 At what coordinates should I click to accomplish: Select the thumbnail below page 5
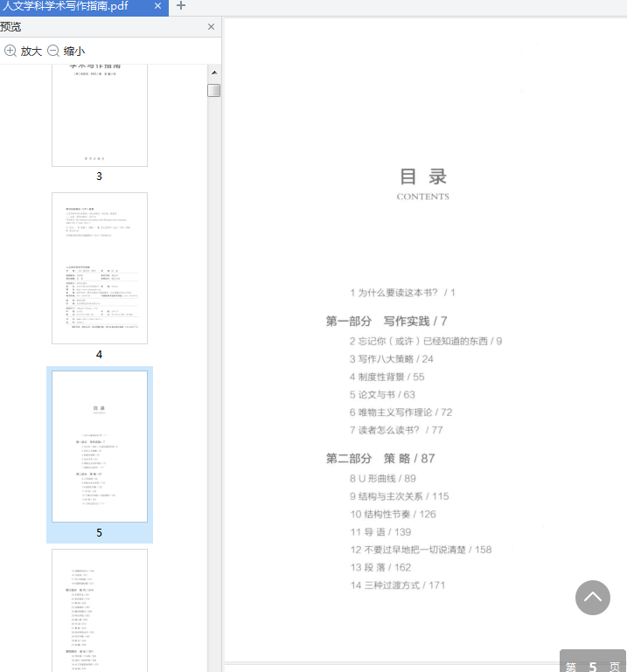click(100, 611)
